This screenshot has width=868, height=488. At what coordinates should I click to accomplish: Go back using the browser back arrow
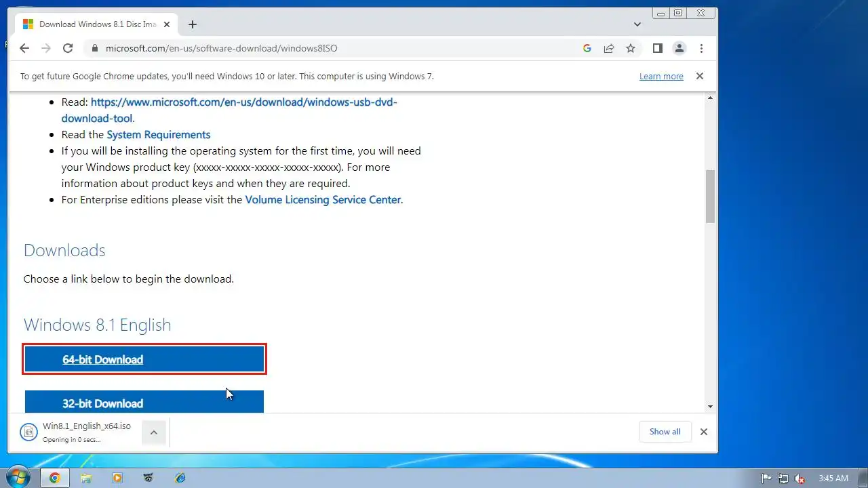coord(24,48)
